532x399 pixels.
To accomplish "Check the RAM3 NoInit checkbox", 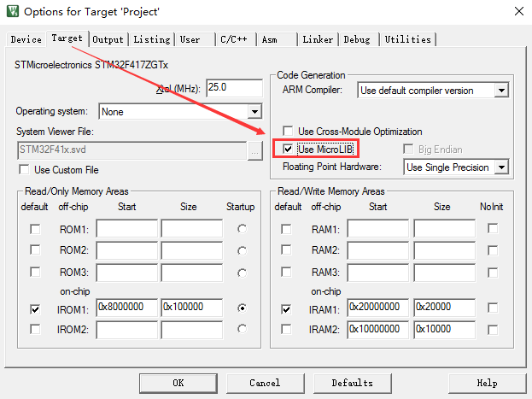I will pyautogui.click(x=493, y=273).
